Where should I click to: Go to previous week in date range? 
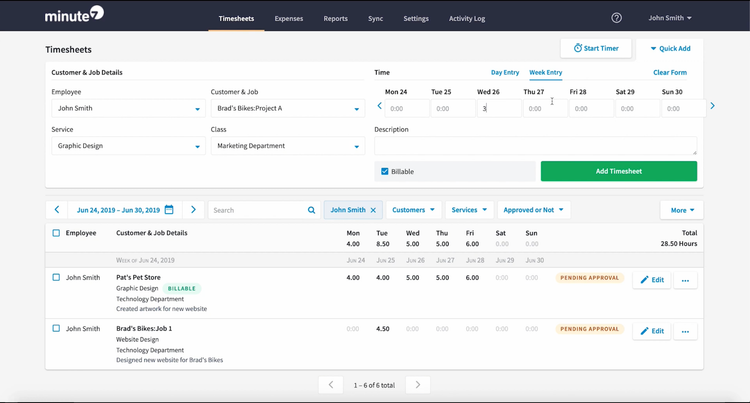57,210
